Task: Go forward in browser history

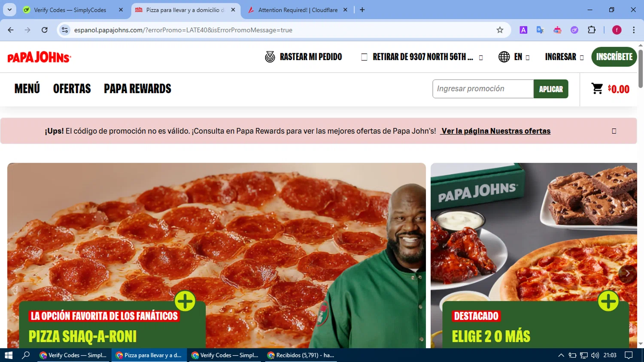Action: point(27,30)
